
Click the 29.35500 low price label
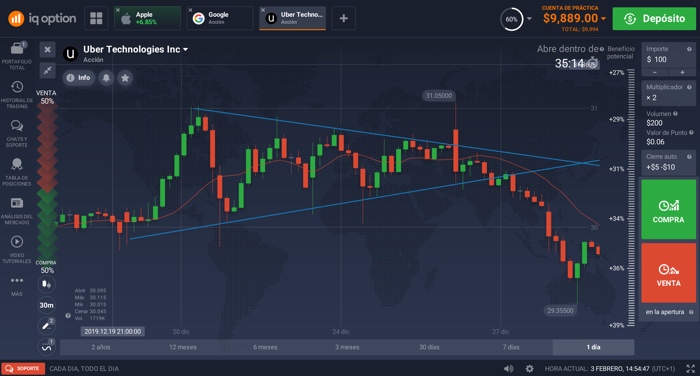pyautogui.click(x=561, y=310)
